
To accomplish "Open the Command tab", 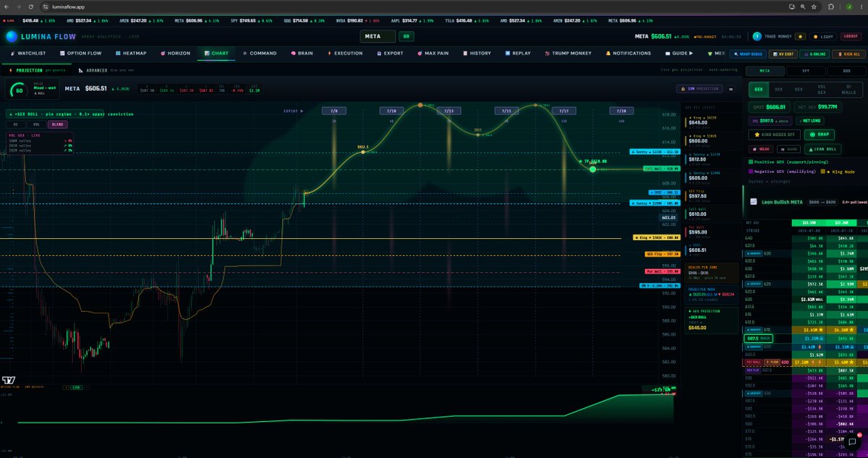I will [x=260, y=53].
